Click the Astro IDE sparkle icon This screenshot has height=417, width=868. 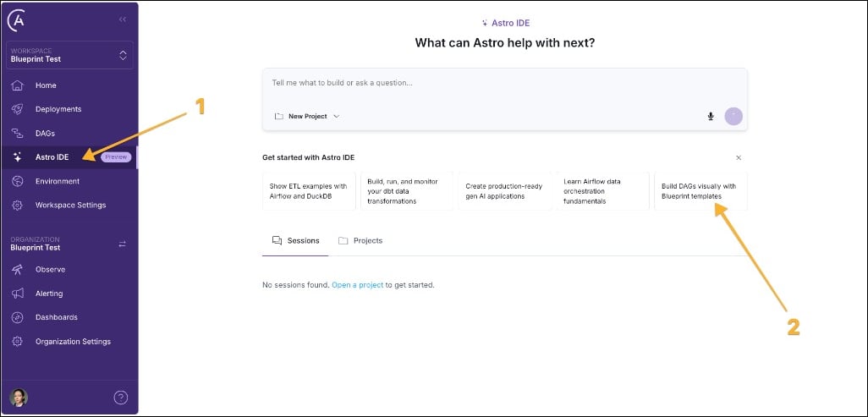pyautogui.click(x=18, y=157)
